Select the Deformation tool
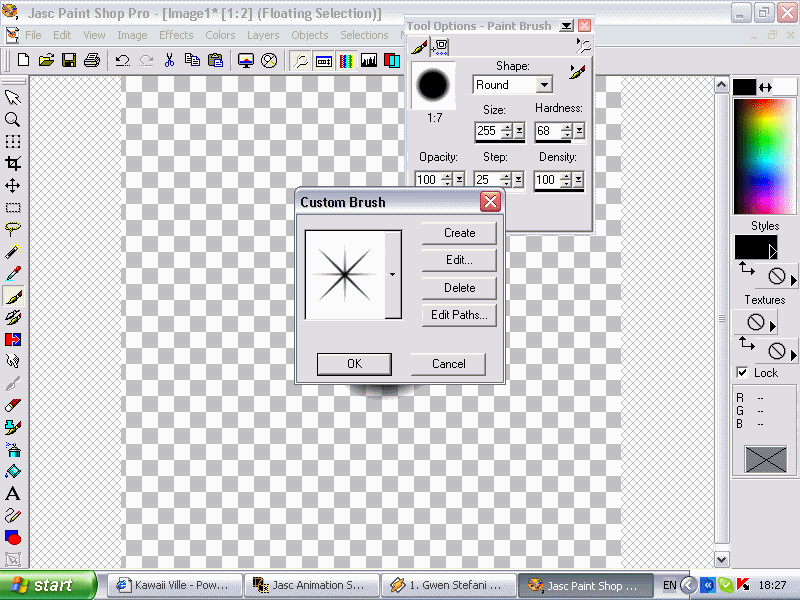Viewport: 800px width, 600px height. 12,142
